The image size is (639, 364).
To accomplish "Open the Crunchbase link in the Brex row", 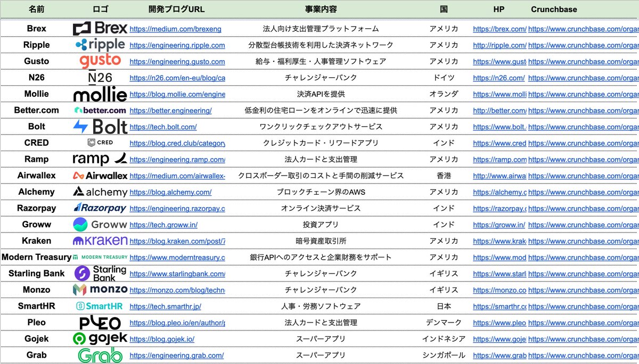I will tap(583, 29).
